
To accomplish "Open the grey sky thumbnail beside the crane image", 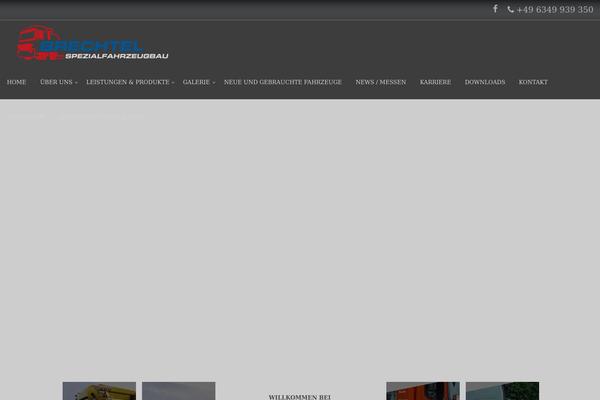I will coord(179,391).
